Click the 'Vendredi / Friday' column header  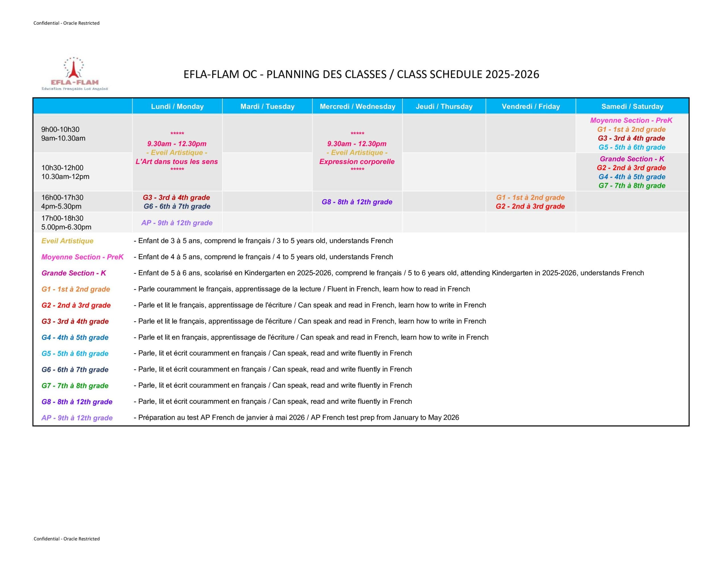pyautogui.click(x=531, y=106)
